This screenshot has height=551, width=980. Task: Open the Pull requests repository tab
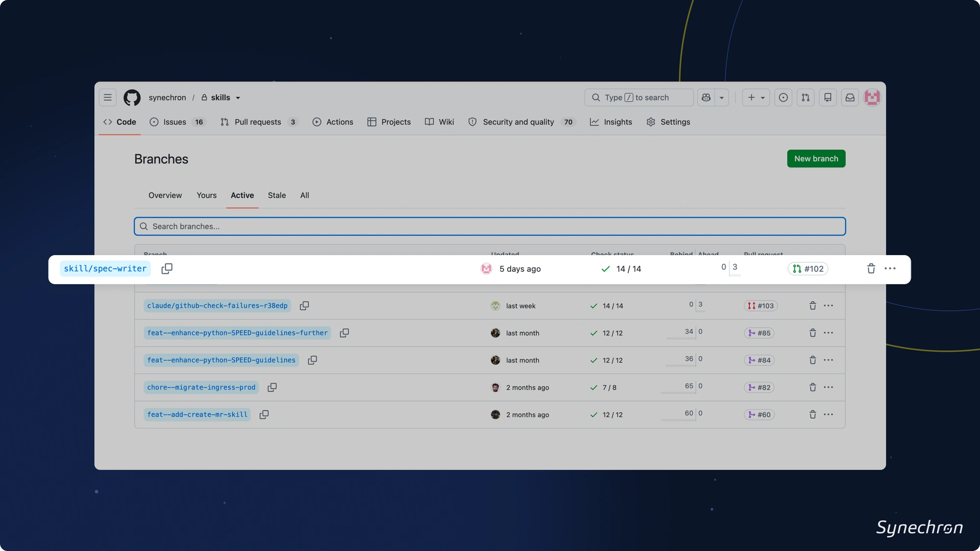tap(259, 122)
